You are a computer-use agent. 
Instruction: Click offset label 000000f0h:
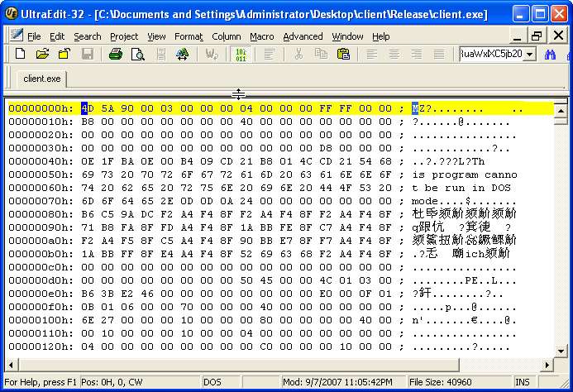41,307
